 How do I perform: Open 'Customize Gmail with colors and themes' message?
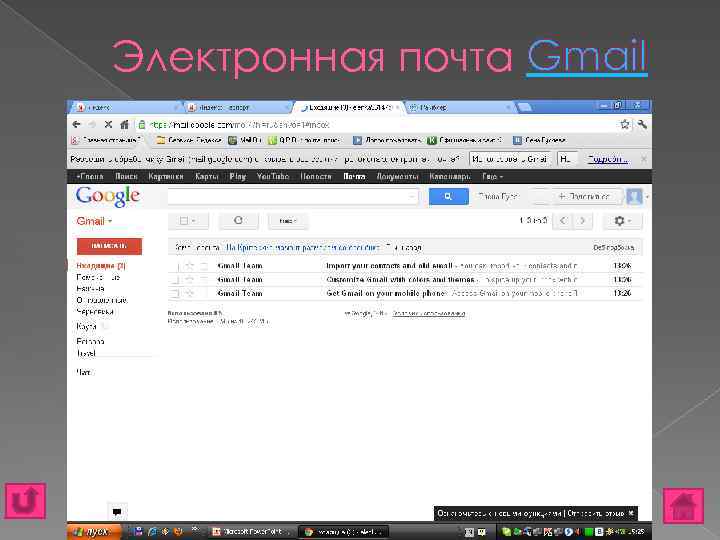406,279
